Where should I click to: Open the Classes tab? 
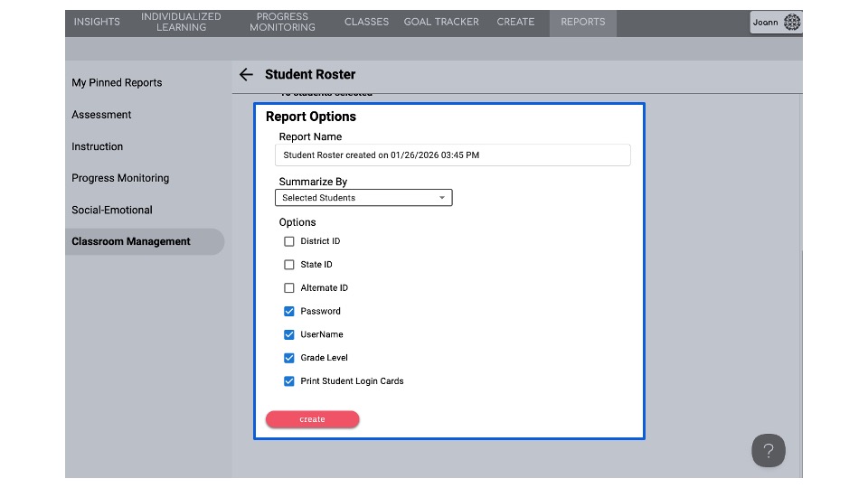(366, 22)
